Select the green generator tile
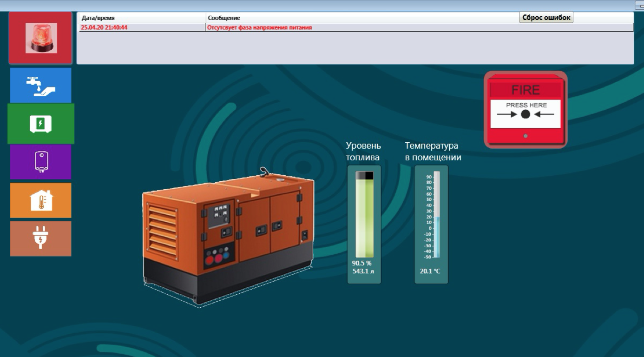 point(41,124)
